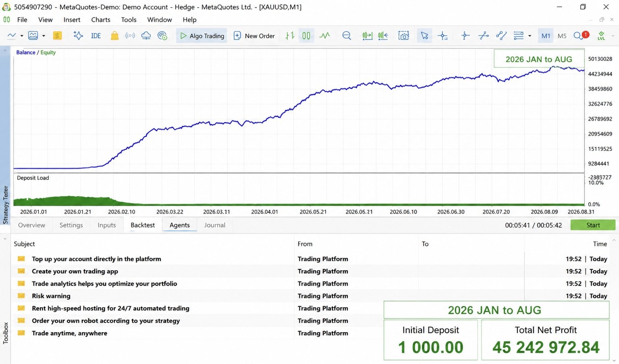This screenshot has height=364, width=619.
Task: Zoom out the chart
Action: point(347,36)
